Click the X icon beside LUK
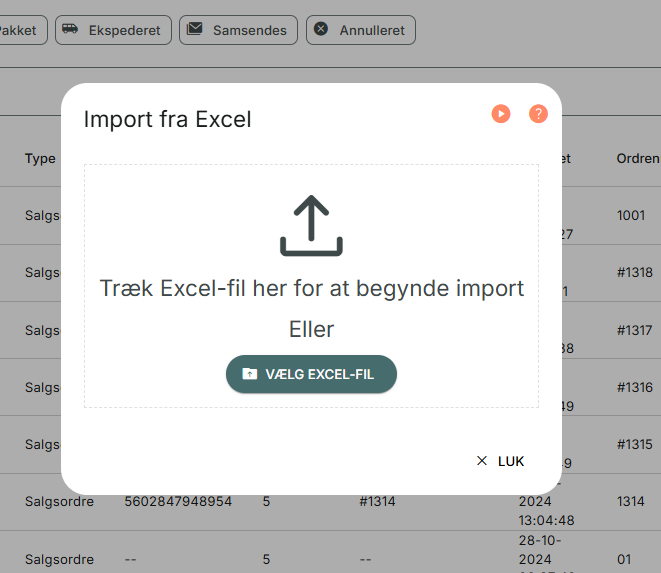661x573 pixels. pyautogui.click(x=482, y=461)
